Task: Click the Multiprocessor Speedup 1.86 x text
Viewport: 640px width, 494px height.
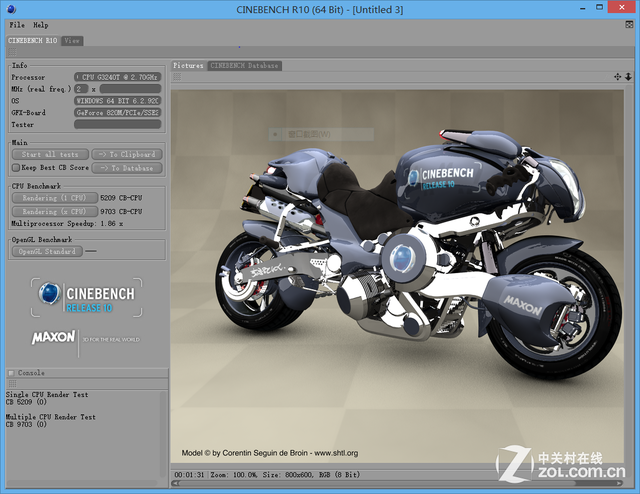Action: [x=67, y=223]
